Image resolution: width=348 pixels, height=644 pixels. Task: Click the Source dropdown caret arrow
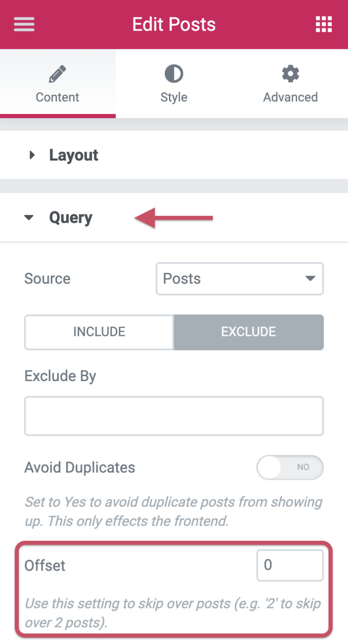point(310,278)
